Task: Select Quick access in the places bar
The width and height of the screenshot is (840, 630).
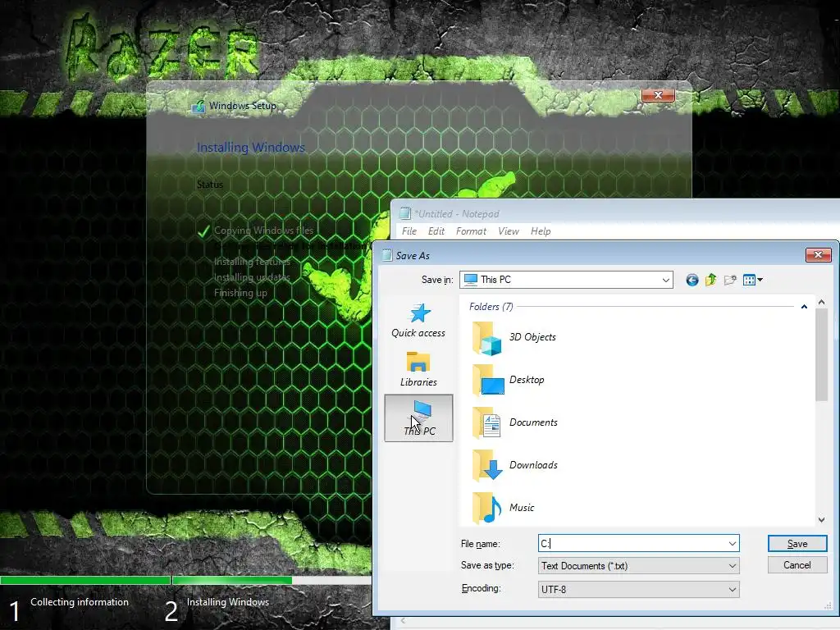Action: (x=418, y=321)
